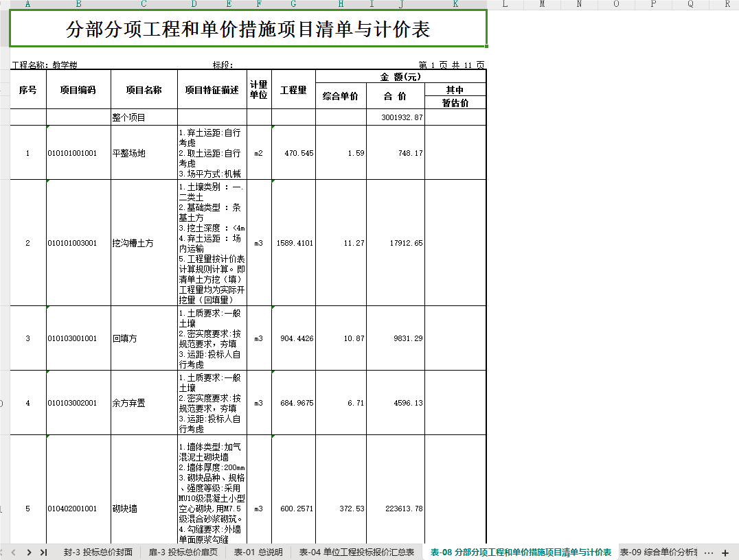Click the 回填方 item name cell
The width and height of the screenshot is (739, 560).
tap(144, 338)
